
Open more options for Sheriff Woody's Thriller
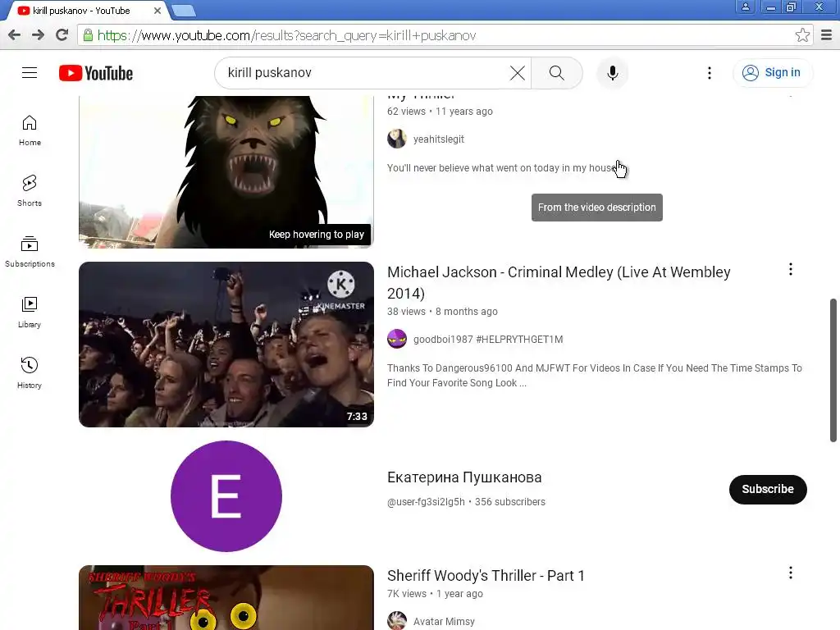(790, 573)
